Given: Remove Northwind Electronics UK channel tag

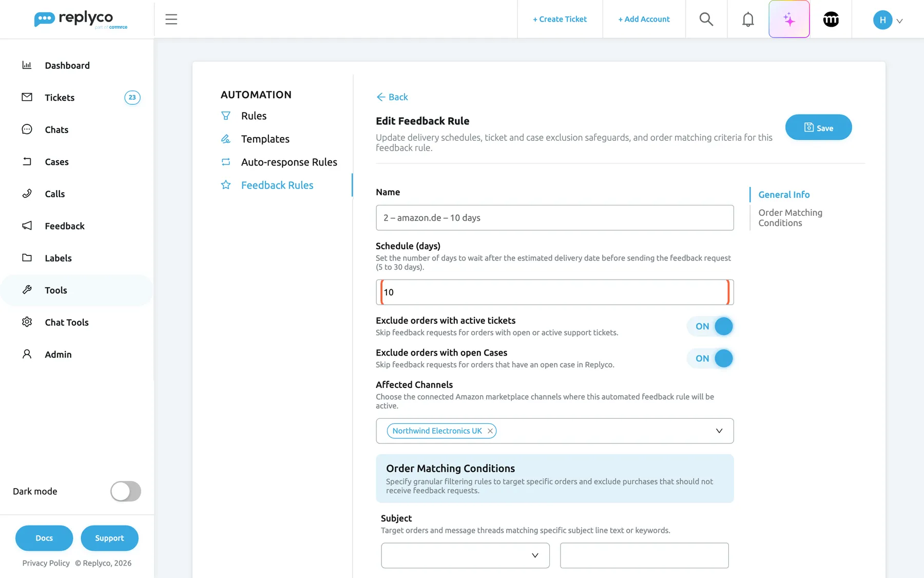Looking at the screenshot, I should pyautogui.click(x=490, y=431).
